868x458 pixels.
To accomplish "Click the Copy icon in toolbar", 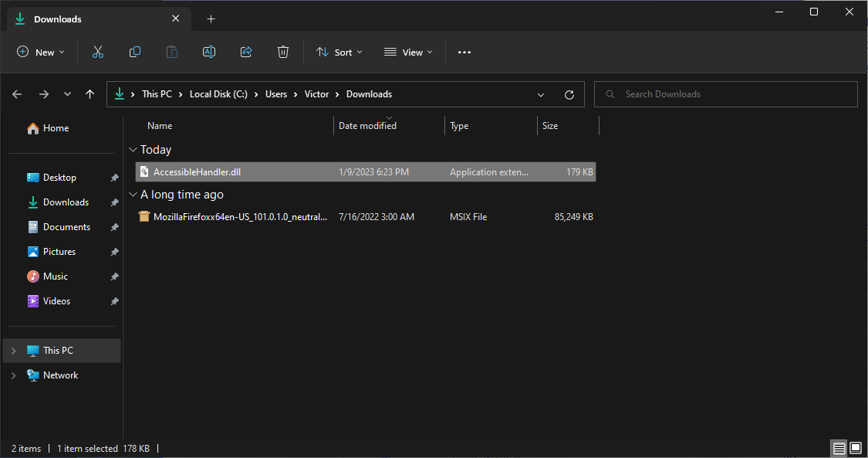I will tap(134, 52).
